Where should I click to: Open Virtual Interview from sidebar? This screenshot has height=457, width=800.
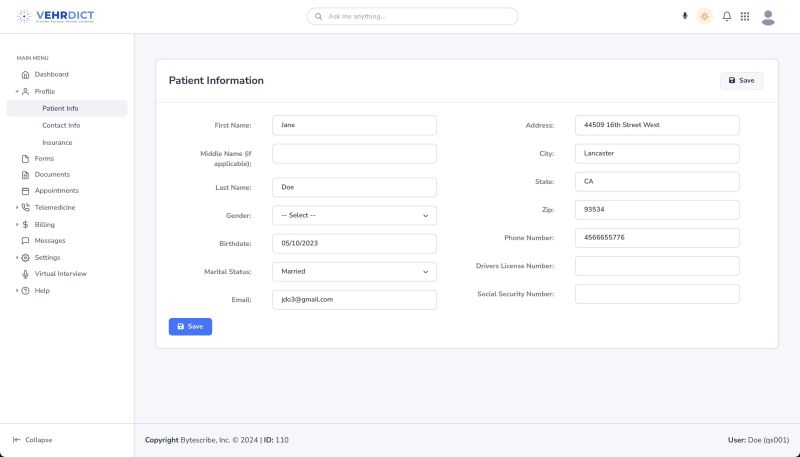click(60, 273)
